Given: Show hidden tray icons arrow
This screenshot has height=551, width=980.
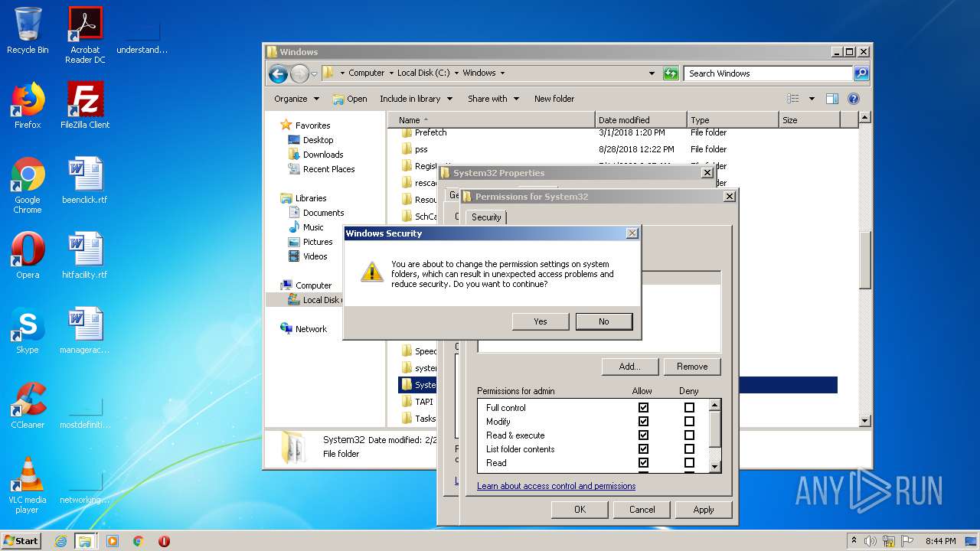Looking at the screenshot, I should coord(854,541).
